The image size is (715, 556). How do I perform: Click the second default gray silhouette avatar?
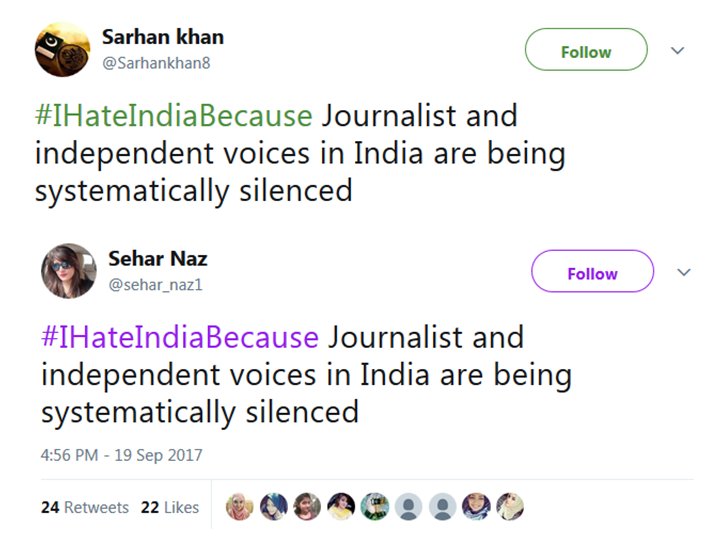pos(442,507)
